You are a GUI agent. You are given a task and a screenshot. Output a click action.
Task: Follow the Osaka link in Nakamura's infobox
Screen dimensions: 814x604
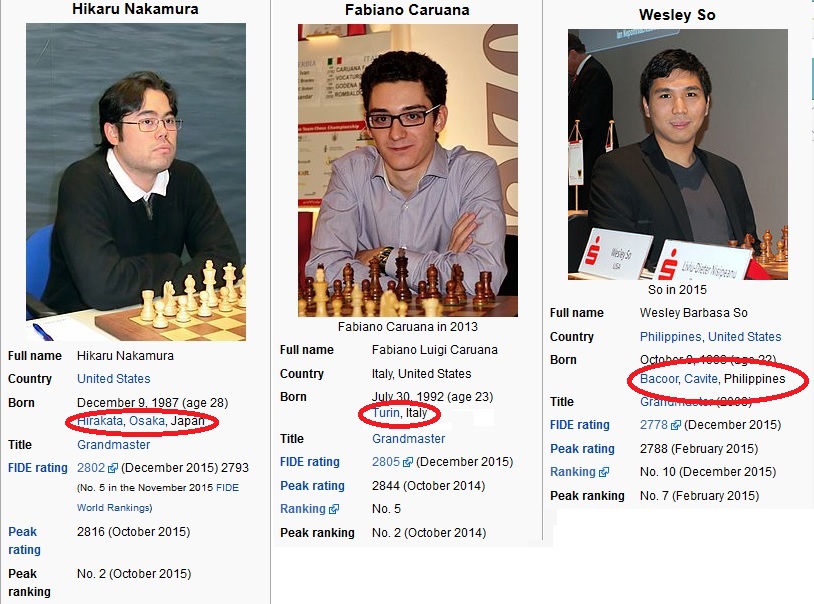point(147,421)
